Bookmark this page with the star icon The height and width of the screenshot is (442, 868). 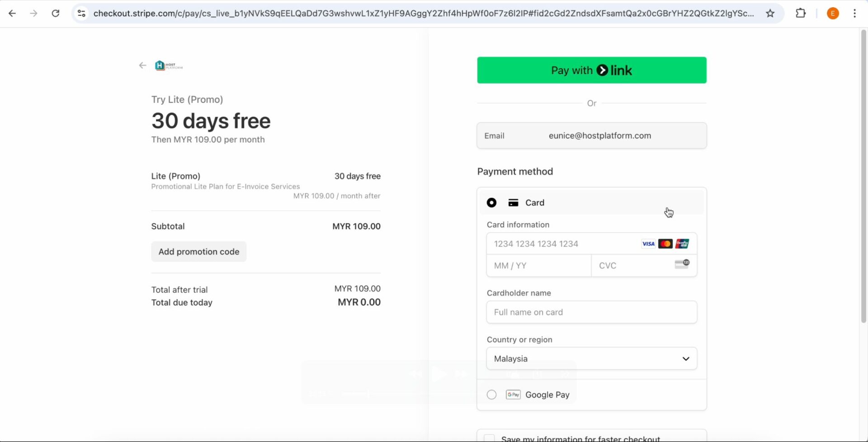pos(770,14)
